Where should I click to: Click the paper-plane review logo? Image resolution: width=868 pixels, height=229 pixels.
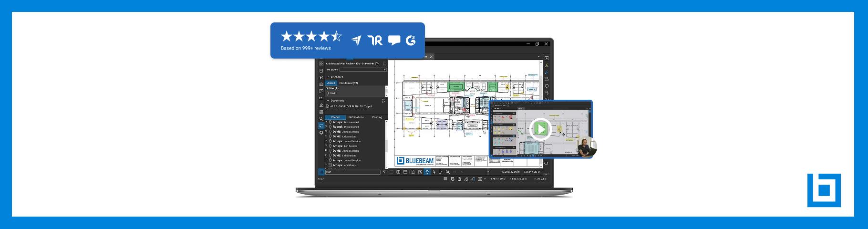pos(356,41)
